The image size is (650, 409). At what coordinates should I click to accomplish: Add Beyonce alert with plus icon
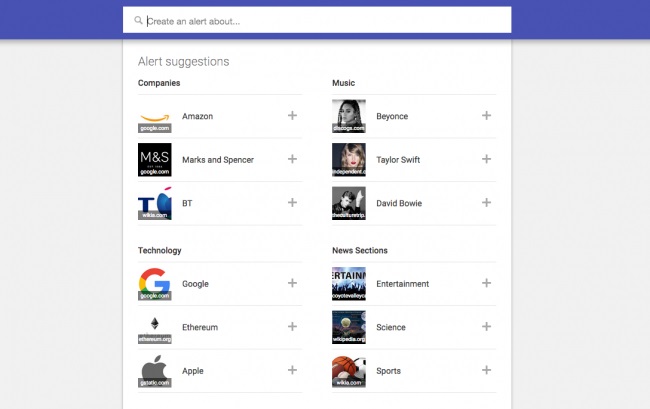click(x=486, y=116)
